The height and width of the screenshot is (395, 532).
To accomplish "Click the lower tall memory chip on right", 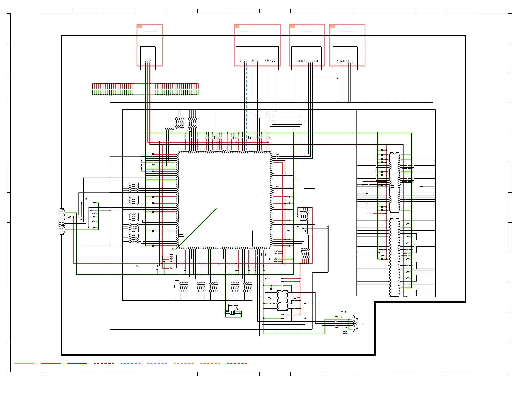I will coord(395,258).
